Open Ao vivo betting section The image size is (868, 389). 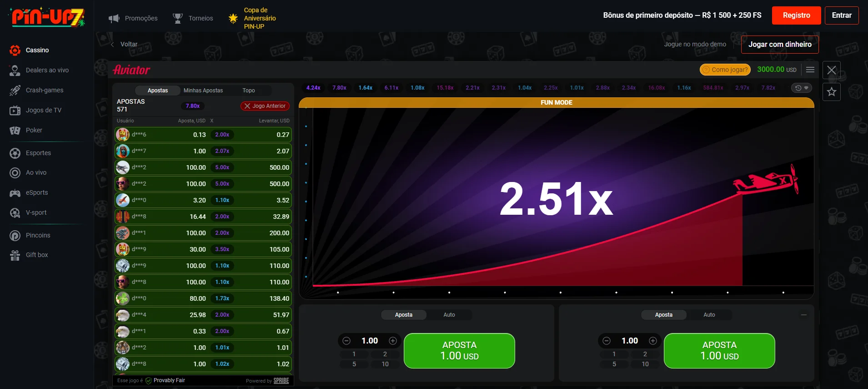(x=28, y=172)
